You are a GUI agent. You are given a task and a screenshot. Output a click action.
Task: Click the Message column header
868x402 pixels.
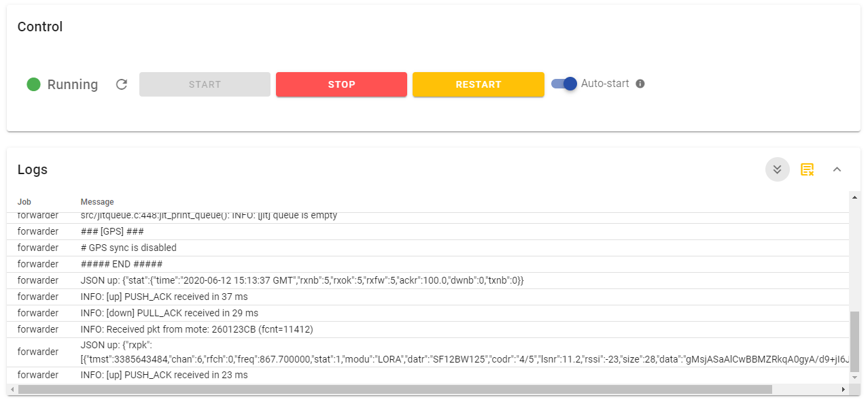tap(97, 202)
